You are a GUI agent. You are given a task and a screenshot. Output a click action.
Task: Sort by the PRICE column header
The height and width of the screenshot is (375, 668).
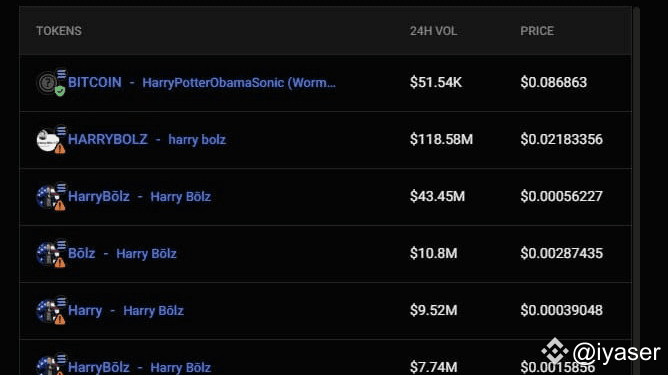(537, 31)
